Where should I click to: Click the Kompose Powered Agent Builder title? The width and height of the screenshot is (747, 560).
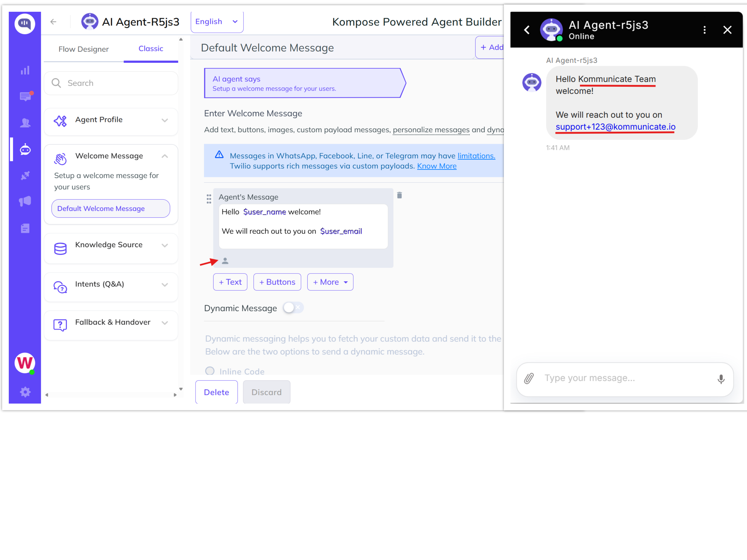click(417, 22)
